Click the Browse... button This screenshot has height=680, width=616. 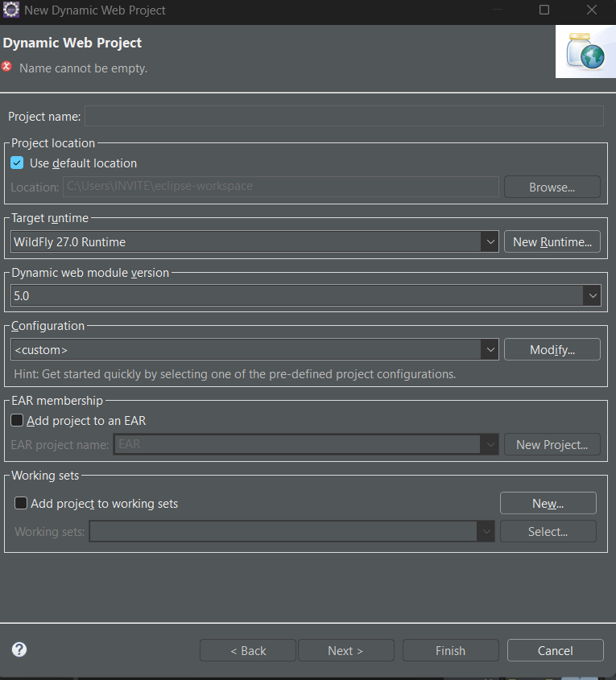(552, 187)
